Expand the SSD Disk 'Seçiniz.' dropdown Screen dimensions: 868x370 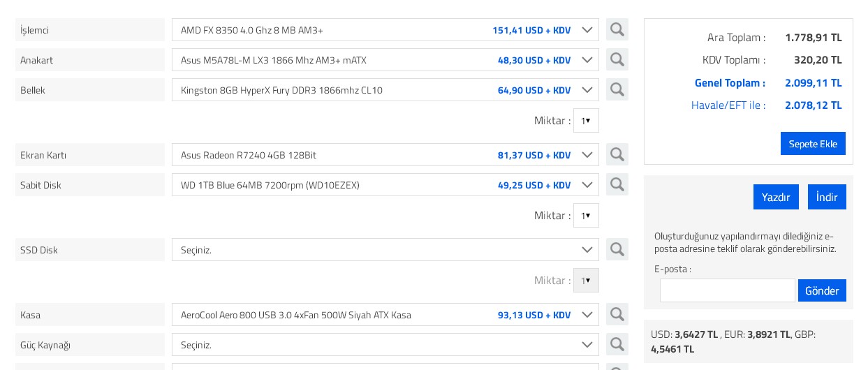pyautogui.click(x=385, y=250)
